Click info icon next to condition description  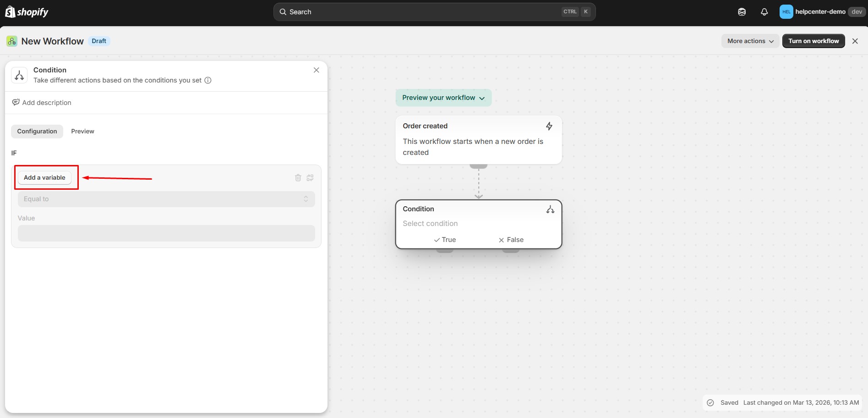(208, 80)
